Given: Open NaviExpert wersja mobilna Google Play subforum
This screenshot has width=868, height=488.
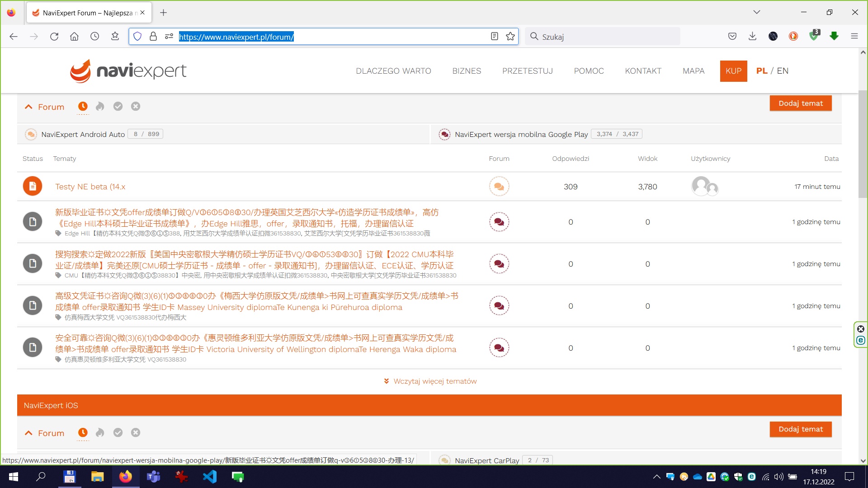Looking at the screenshot, I should coord(521,134).
